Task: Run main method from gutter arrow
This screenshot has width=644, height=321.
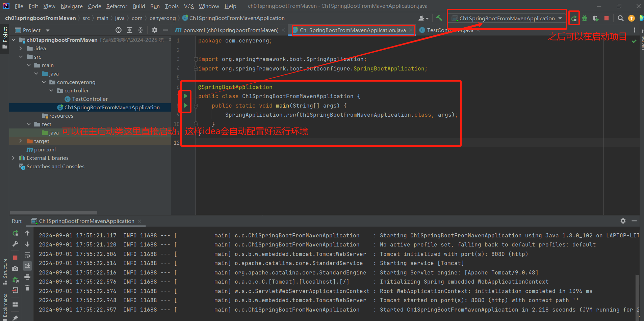Action: click(185, 106)
